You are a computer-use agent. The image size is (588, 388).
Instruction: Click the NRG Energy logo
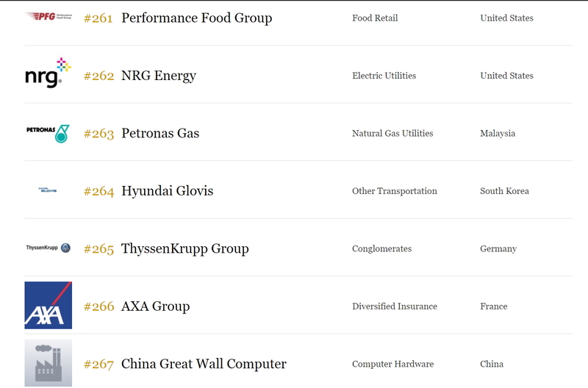48,73
